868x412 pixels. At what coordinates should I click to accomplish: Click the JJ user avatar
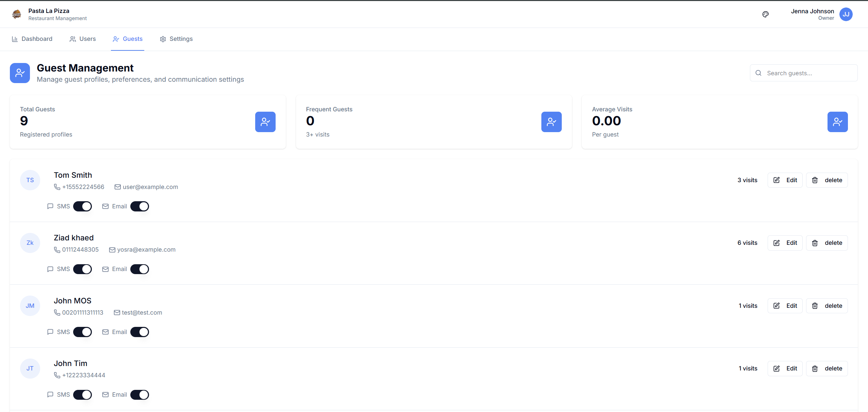coord(846,14)
